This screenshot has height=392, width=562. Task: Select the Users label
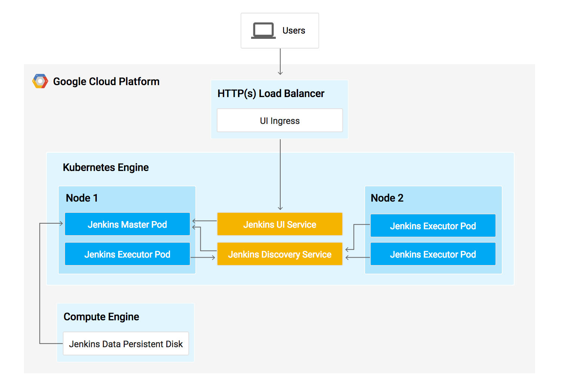coord(294,31)
